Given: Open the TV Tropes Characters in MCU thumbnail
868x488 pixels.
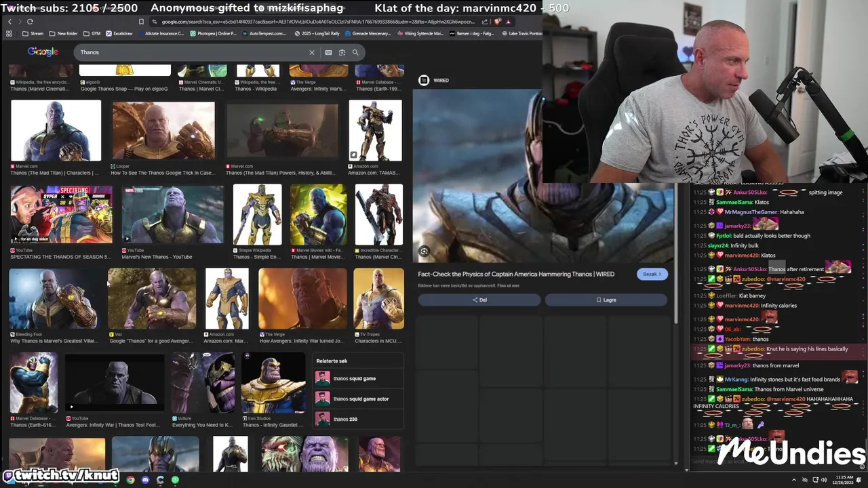Looking at the screenshot, I should point(378,298).
